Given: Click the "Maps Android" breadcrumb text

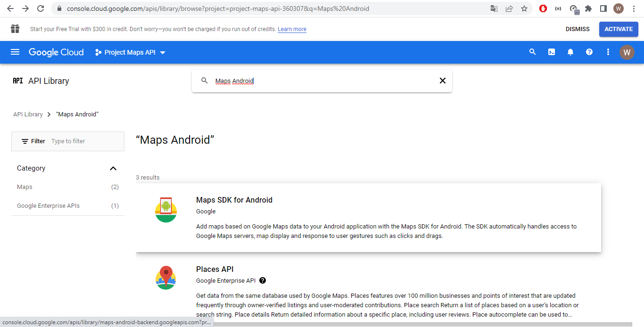Looking at the screenshot, I should tap(77, 114).
